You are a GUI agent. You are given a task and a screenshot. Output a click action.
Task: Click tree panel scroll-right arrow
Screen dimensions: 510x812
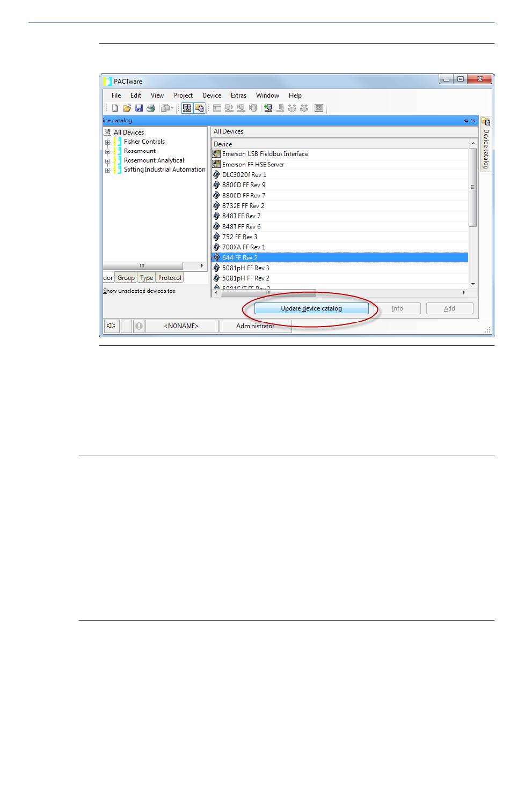tap(202, 265)
